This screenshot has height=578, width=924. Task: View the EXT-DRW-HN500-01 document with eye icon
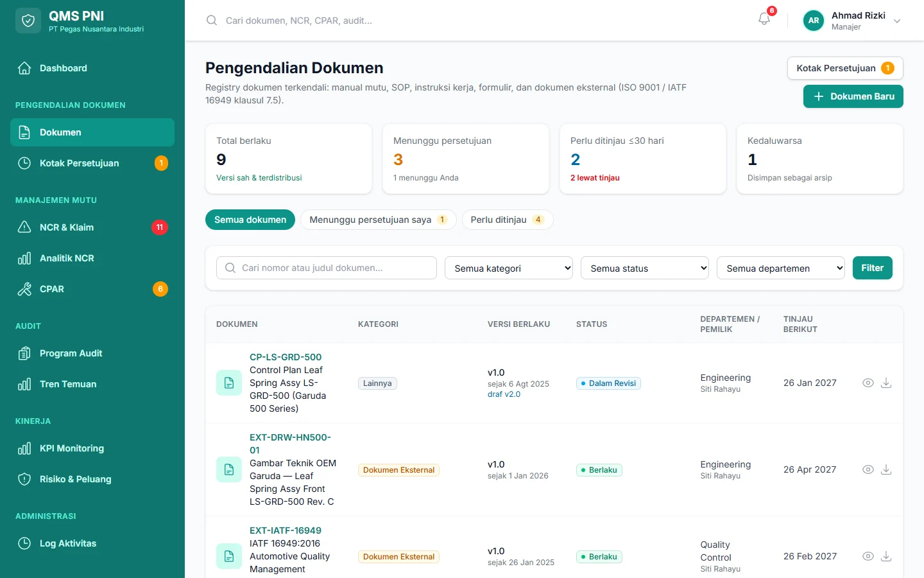pyautogui.click(x=868, y=469)
